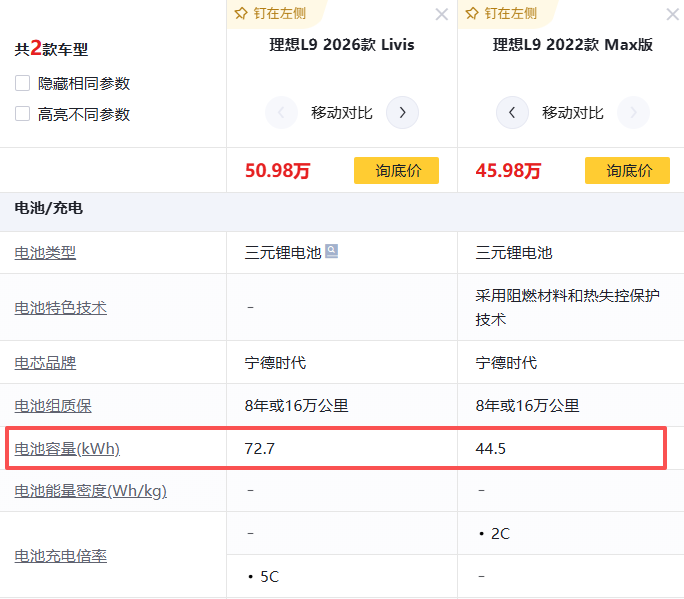Click 三元锂电池 in the 2022款 Max版 column
This screenshot has height=599, width=684.
(514, 253)
